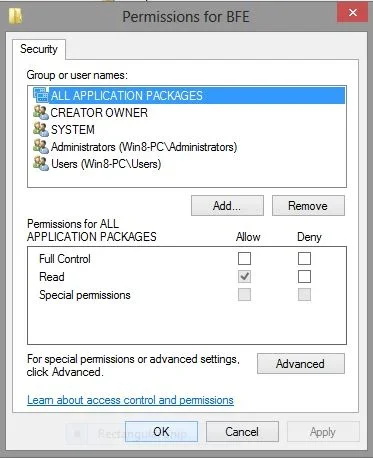This screenshot has height=458, width=373.
Task: Click Allow checkbox for Special permissions
Action: 244,294
